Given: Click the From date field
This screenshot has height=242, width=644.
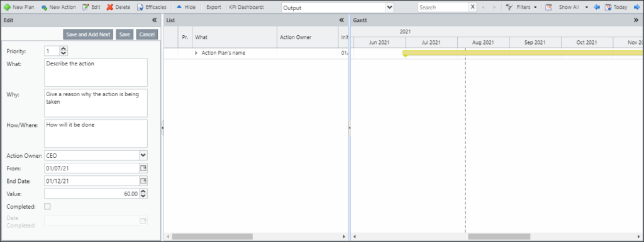Looking at the screenshot, I should (x=92, y=168).
